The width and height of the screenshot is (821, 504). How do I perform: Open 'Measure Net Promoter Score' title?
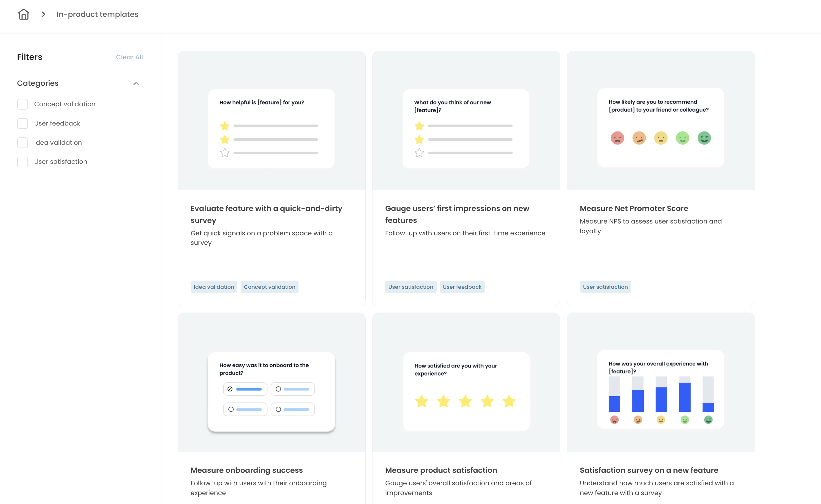click(634, 208)
